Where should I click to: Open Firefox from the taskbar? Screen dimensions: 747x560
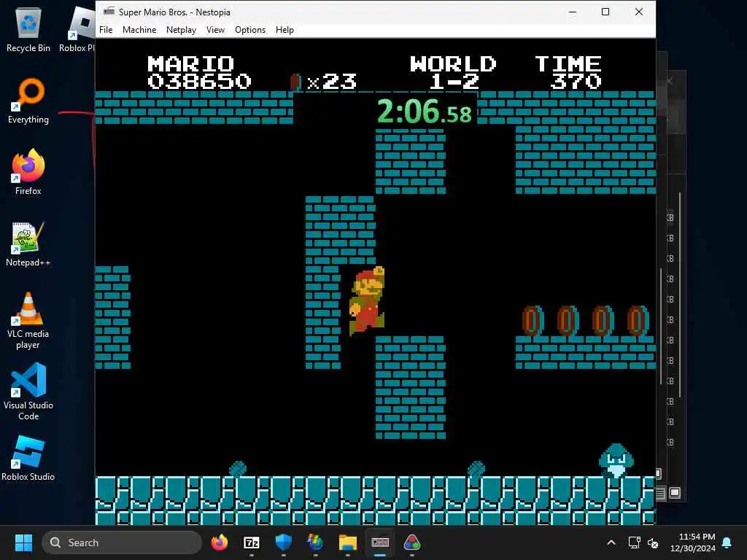tap(220, 542)
